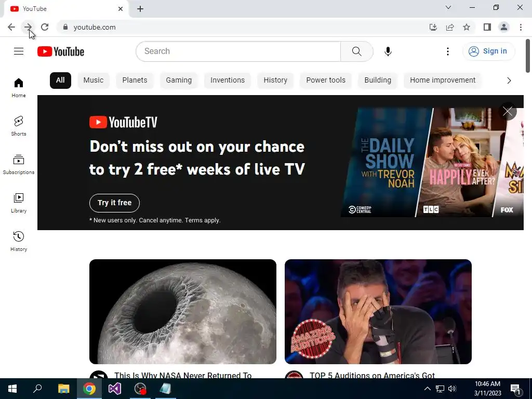The width and height of the screenshot is (532, 399).
Task: Toggle Chrome side panel
Action: (x=487, y=27)
